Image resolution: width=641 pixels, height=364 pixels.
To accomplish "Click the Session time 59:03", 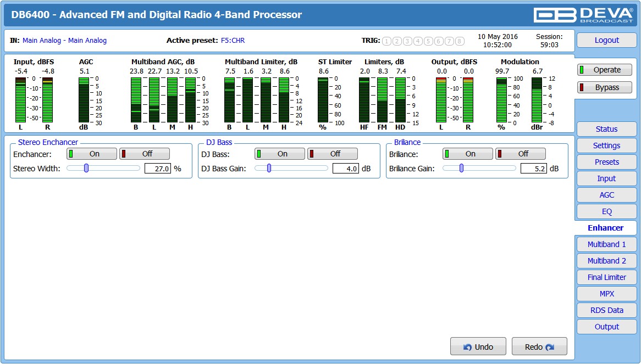I will [549, 45].
